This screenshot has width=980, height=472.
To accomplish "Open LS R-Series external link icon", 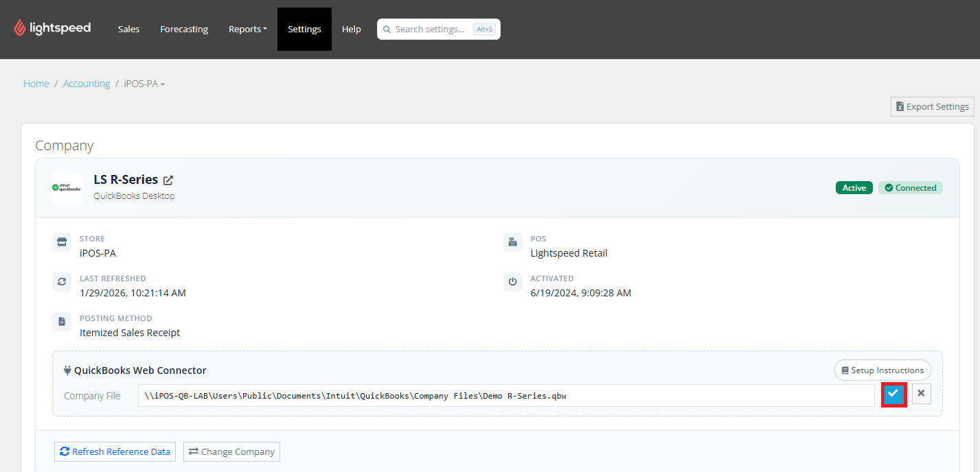I will [168, 180].
